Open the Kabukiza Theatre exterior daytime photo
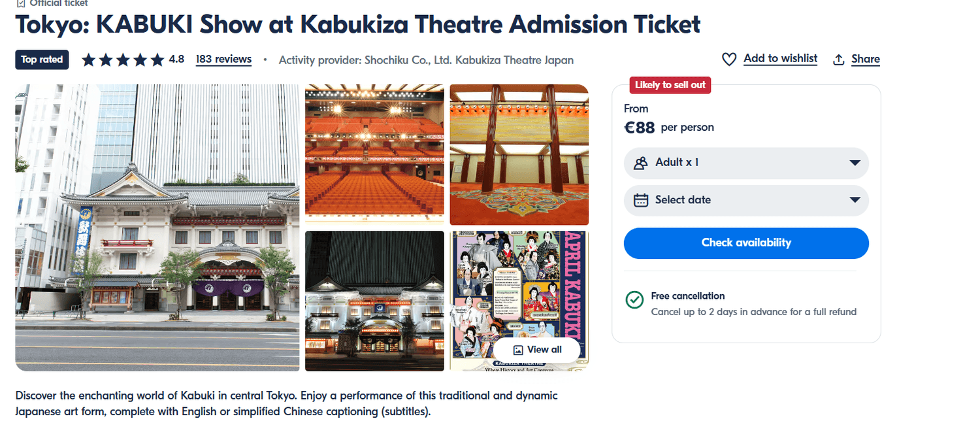Viewport: 980px width, 423px height. [x=157, y=228]
